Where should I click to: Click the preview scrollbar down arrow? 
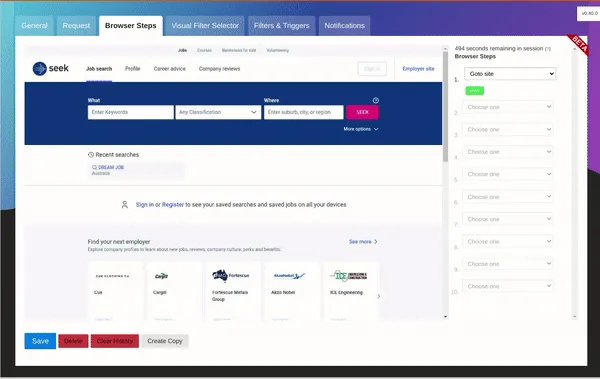pos(445,317)
